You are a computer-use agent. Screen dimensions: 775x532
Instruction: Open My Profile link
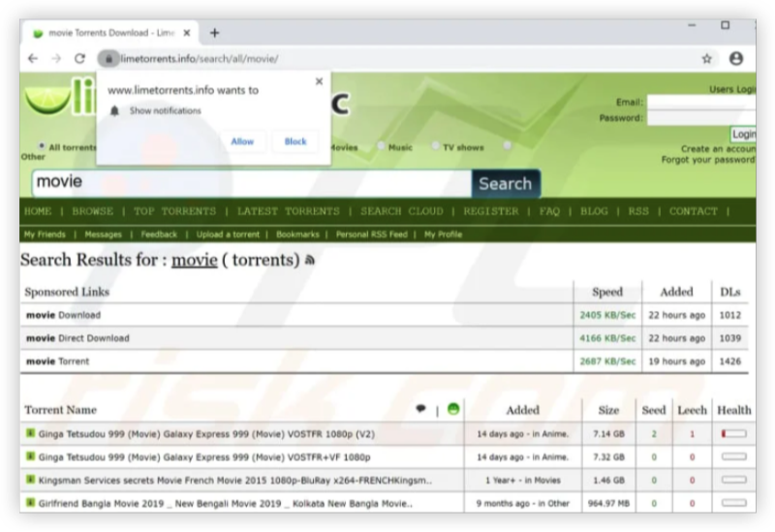(443, 235)
